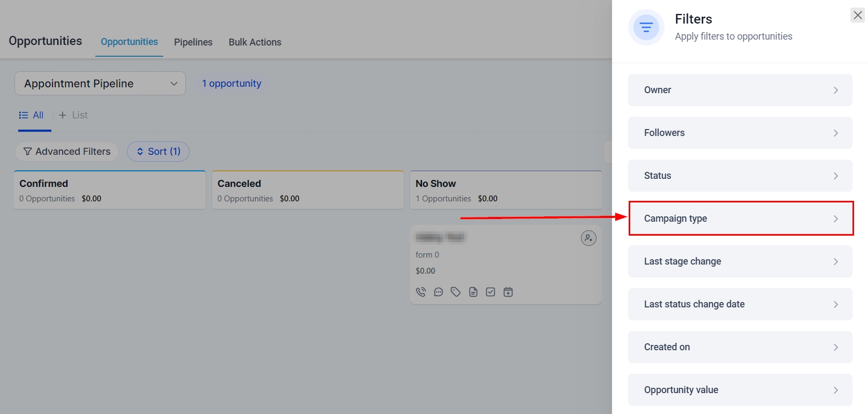The height and width of the screenshot is (414, 868).
Task: Open the conversation chat bubble icon
Action: point(439,292)
